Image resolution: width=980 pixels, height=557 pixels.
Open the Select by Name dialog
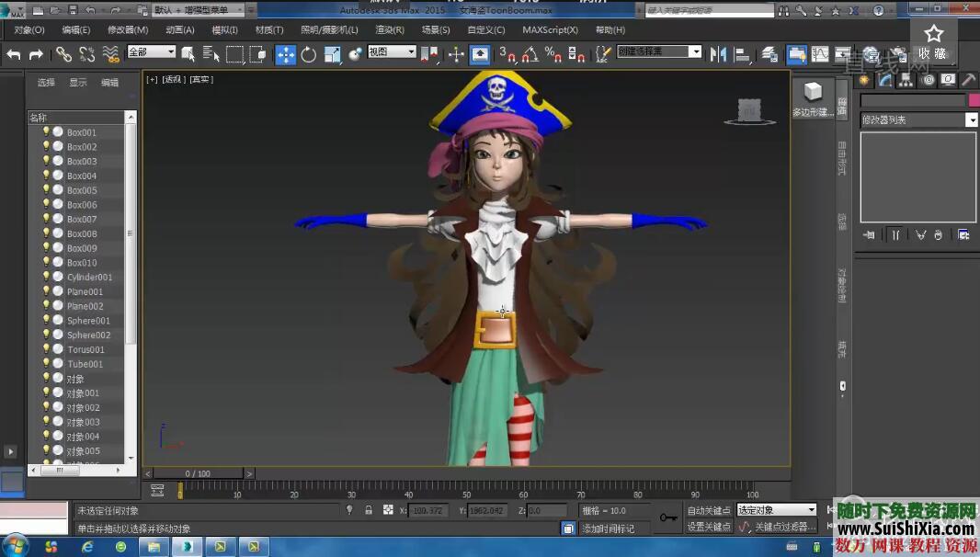(x=211, y=55)
